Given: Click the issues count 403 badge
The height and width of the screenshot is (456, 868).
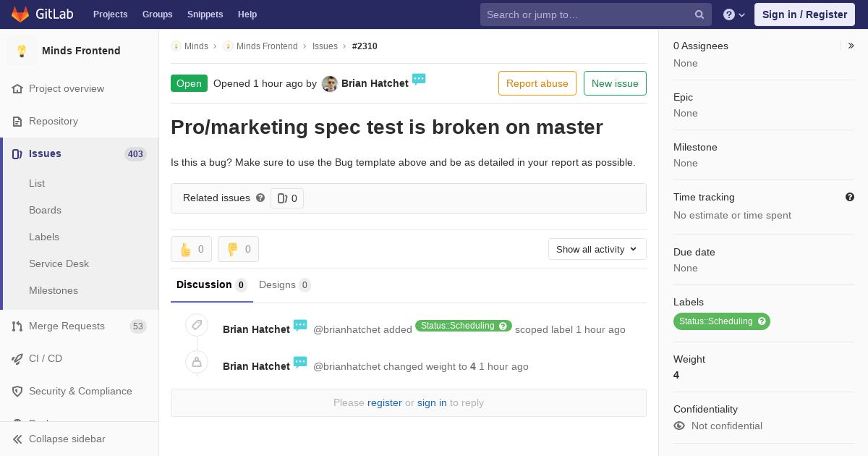Looking at the screenshot, I should (x=135, y=154).
